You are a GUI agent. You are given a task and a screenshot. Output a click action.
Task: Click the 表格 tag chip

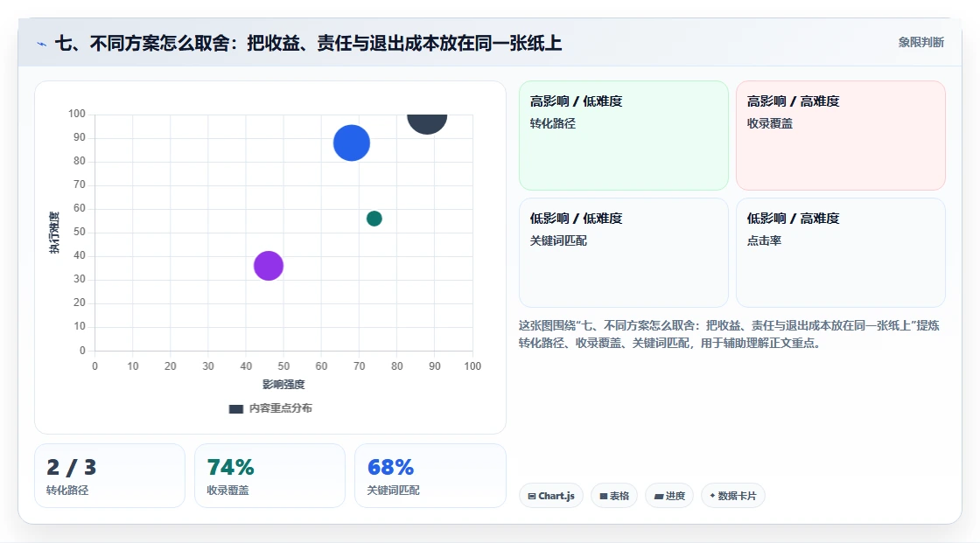[613, 496]
